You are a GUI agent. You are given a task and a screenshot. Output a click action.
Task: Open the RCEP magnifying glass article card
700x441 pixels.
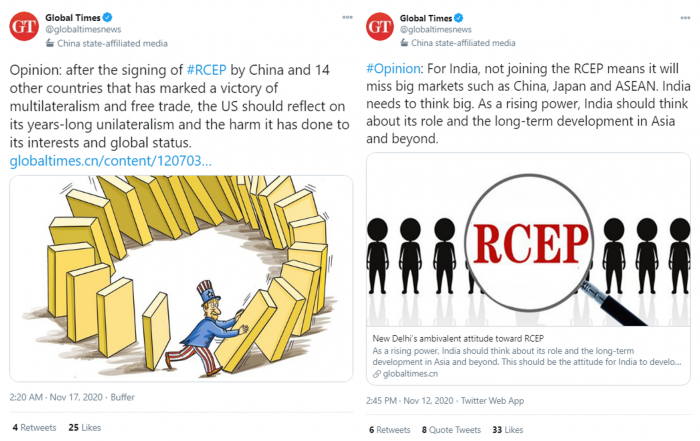click(x=528, y=269)
